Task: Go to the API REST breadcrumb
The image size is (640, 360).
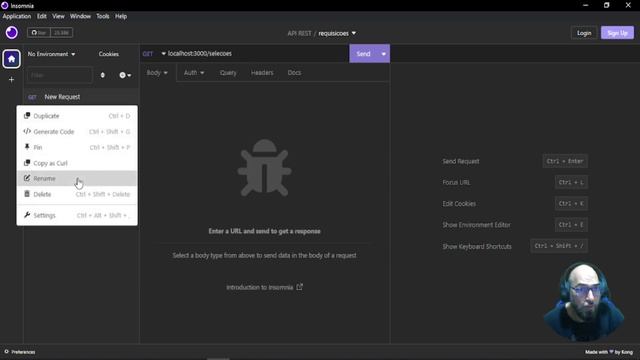Action: (299, 33)
